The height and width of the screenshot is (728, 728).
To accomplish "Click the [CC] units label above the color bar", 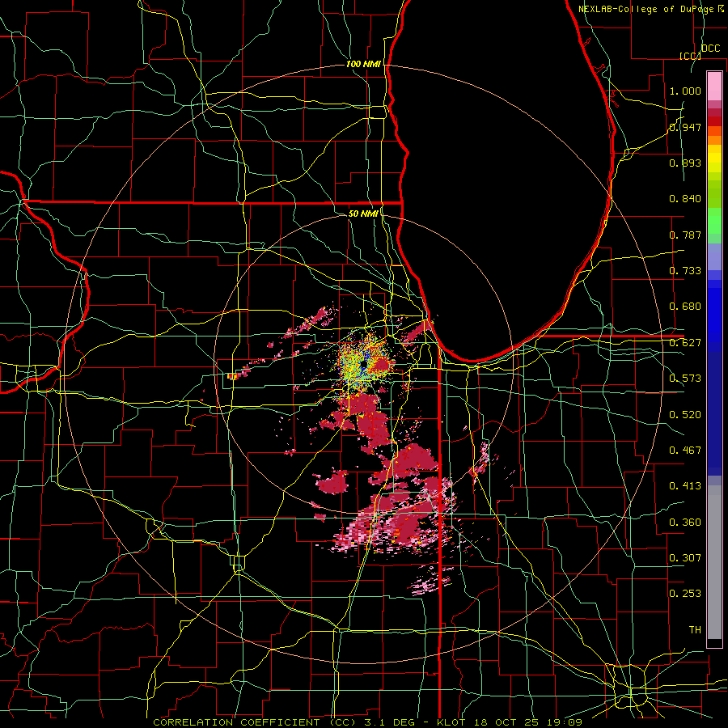I will pos(690,56).
